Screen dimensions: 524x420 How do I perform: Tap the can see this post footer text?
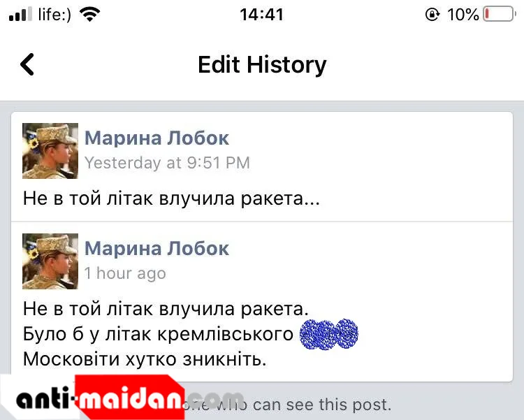pos(322,405)
